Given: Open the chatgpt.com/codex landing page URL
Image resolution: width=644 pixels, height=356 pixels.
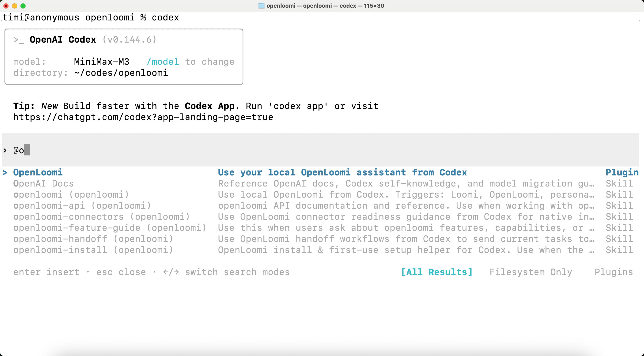Looking at the screenshot, I should pyautogui.click(x=143, y=117).
